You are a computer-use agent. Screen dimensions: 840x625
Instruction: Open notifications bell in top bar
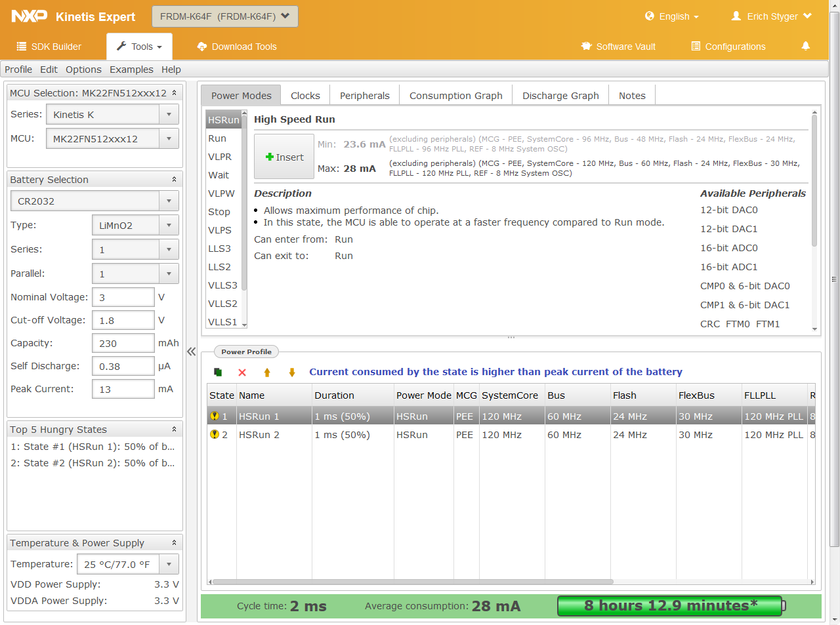805,46
